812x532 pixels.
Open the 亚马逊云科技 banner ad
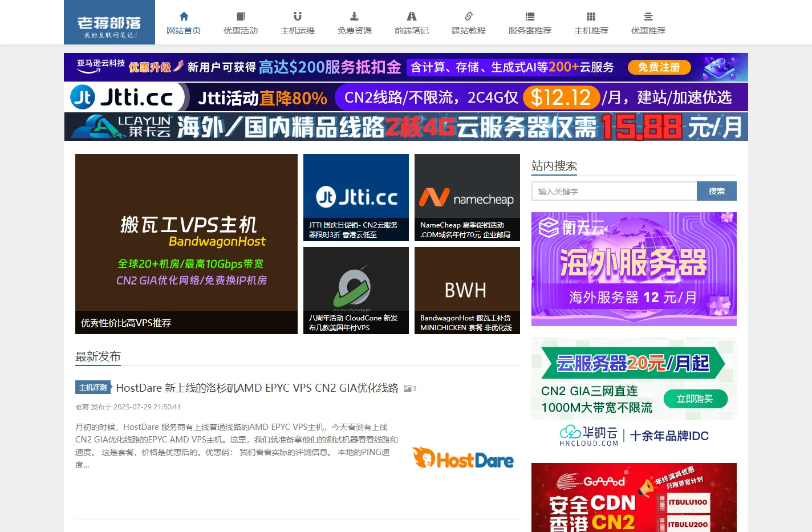pos(406,67)
